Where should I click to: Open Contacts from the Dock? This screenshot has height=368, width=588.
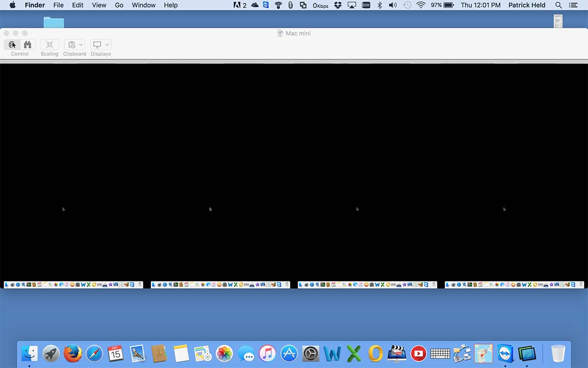point(159,353)
